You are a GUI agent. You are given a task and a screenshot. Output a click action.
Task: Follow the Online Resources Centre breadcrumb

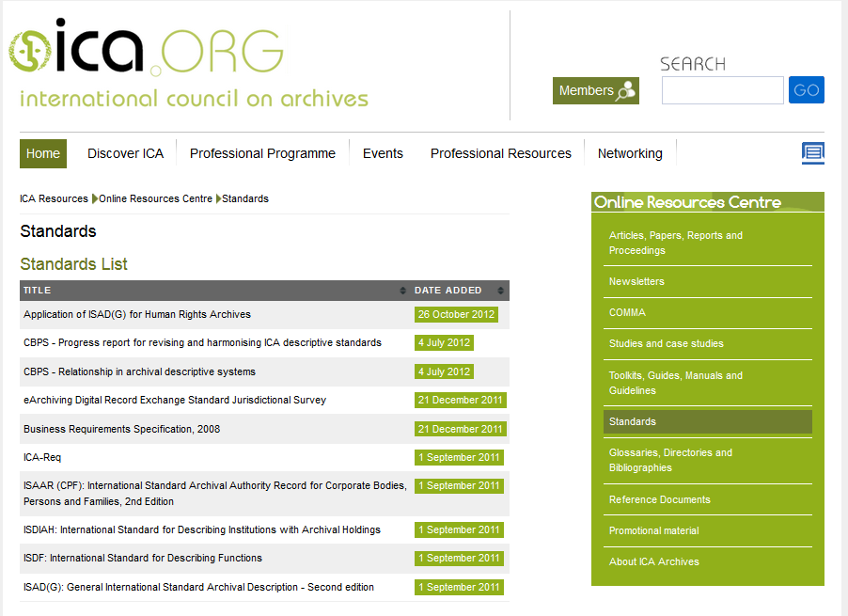point(156,198)
